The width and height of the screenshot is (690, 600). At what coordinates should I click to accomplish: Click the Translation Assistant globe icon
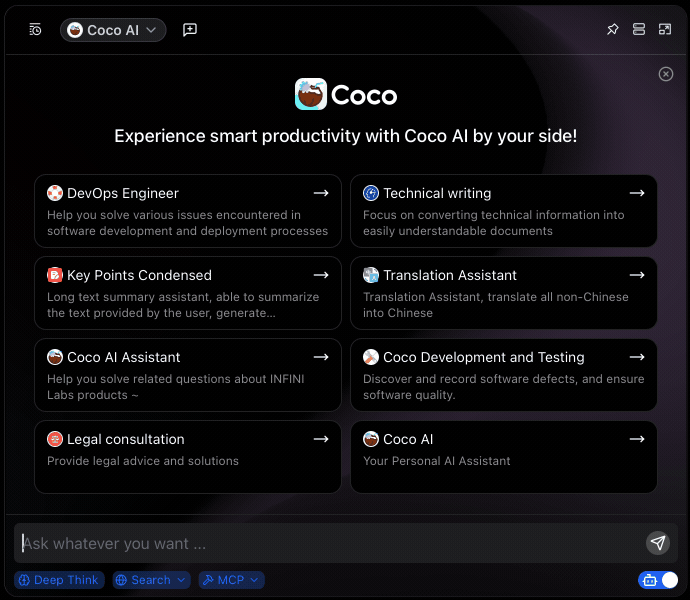pos(371,275)
